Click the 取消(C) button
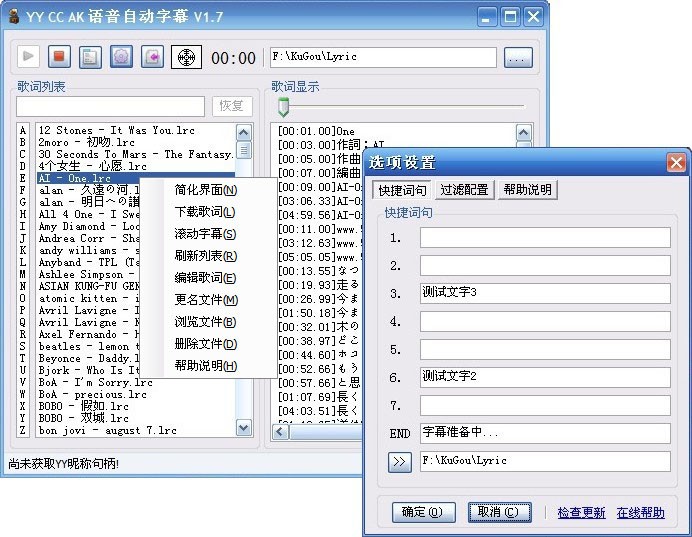This screenshot has height=537, width=692. pyautogui.click(x=500, y=512)
